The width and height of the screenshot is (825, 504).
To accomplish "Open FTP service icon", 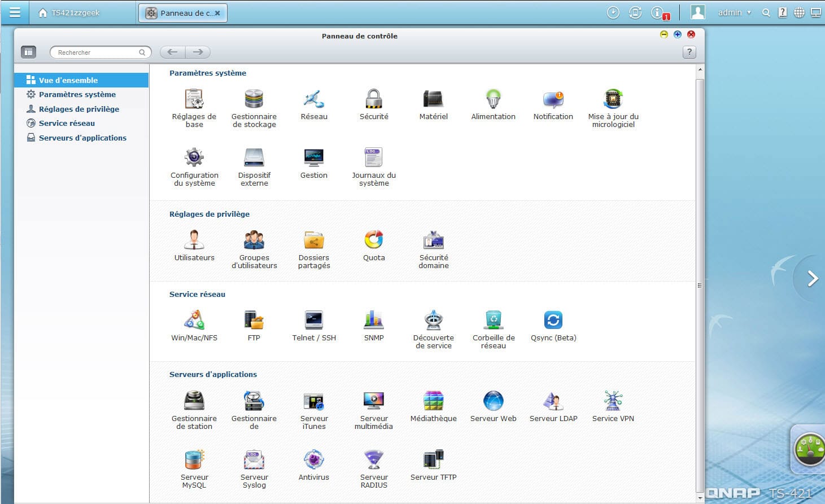I will pyautogui.click(x=254, y=320).
